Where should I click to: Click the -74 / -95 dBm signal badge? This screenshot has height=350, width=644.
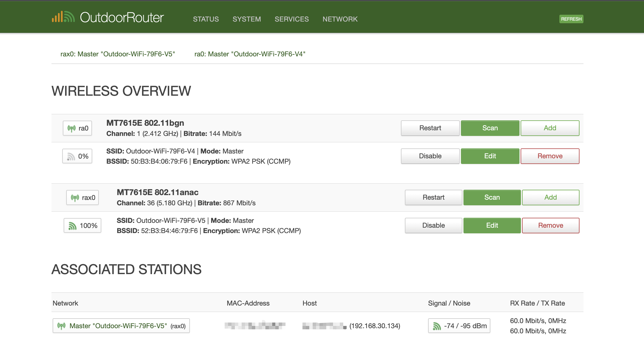coord(459,326)
